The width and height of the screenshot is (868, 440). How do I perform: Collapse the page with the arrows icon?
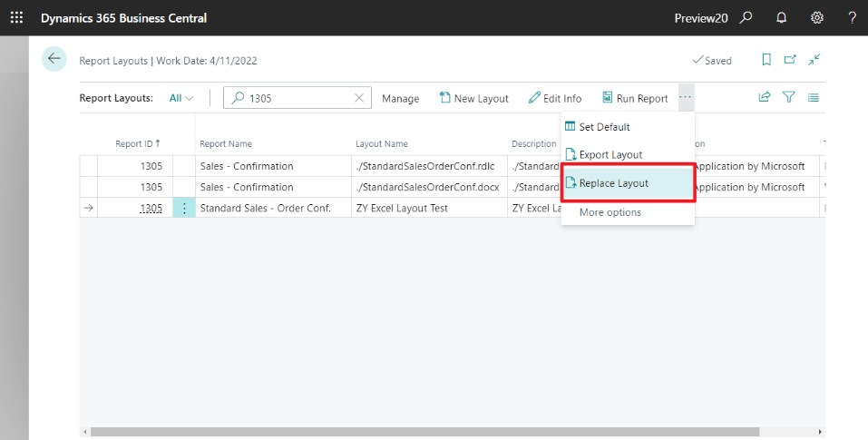pyautogui.click(x=814, y=59)
